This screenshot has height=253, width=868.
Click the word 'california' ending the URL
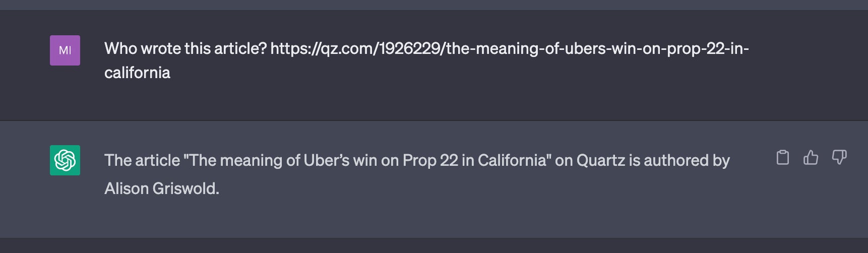[137, 73]
